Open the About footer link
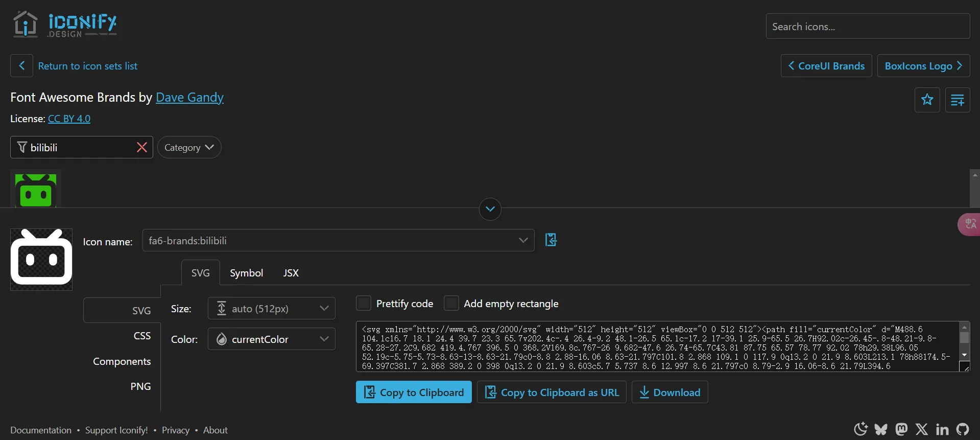 coord(216,430)
